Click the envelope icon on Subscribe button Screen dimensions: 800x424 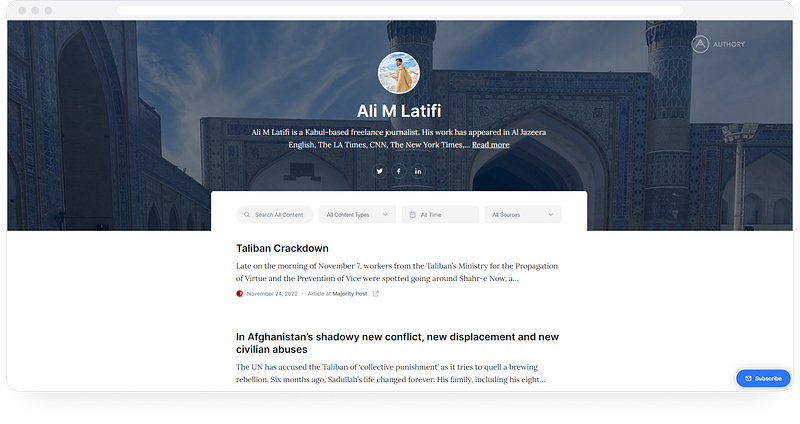(x=748, y=379)
